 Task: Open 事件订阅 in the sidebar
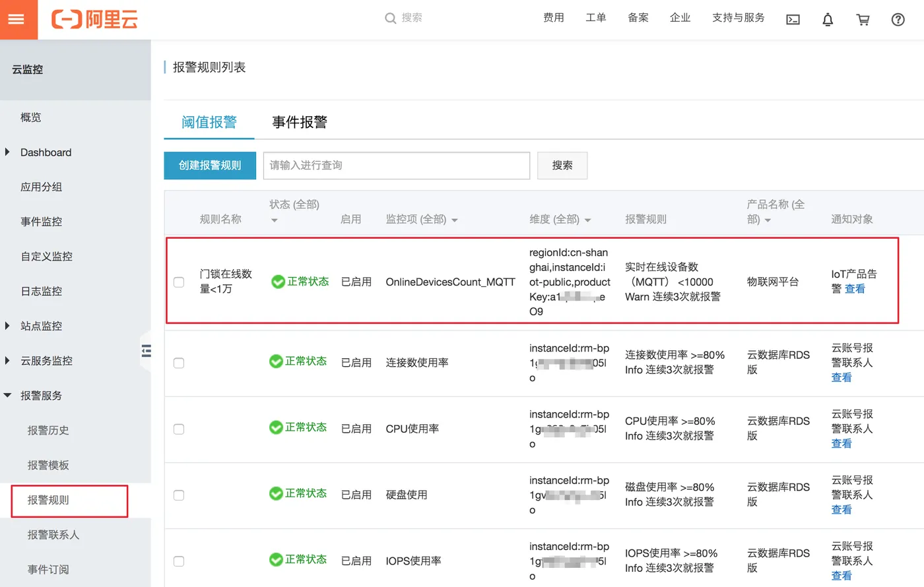coord(48,570)
